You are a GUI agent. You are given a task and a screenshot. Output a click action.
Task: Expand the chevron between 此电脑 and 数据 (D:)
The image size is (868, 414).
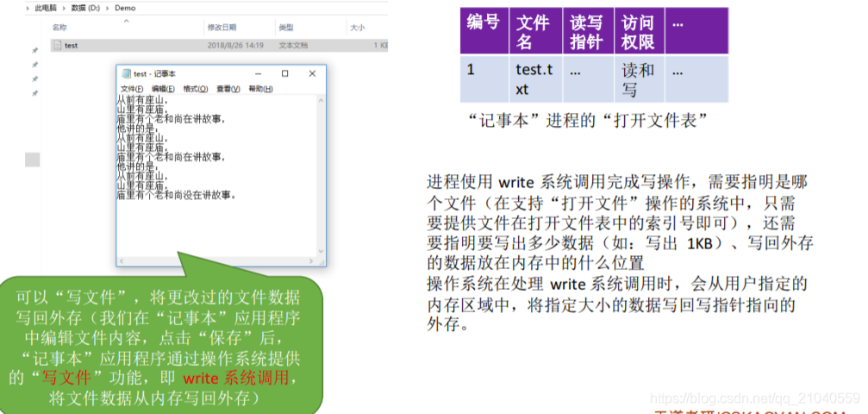(64, 9)
